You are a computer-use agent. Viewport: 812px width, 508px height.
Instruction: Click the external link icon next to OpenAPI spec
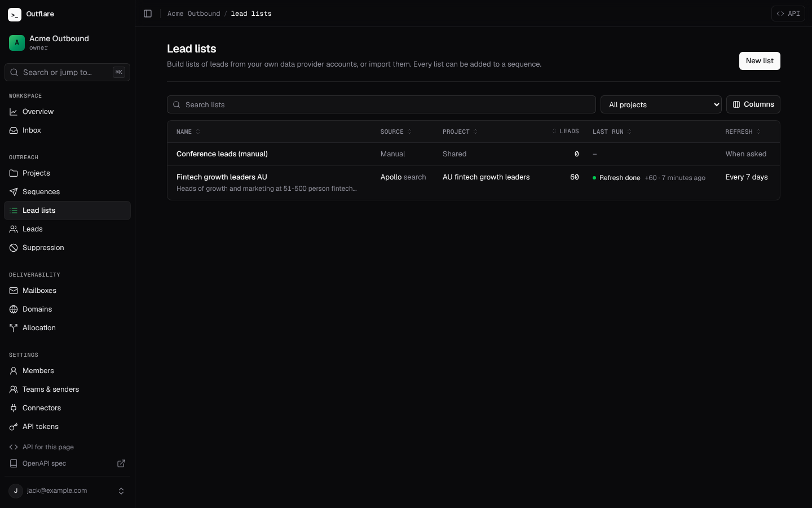[121, 463]
